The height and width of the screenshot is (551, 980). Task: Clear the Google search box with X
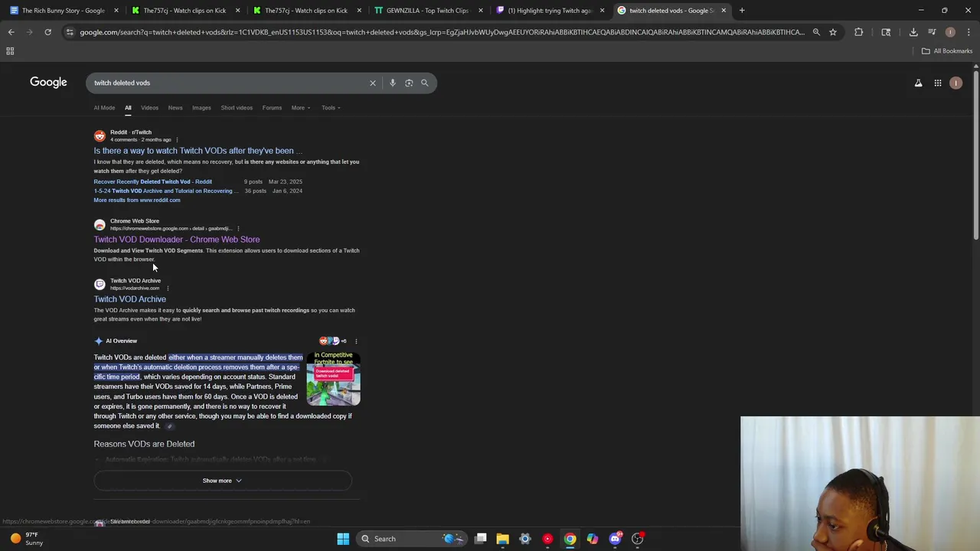pos(373,83)
